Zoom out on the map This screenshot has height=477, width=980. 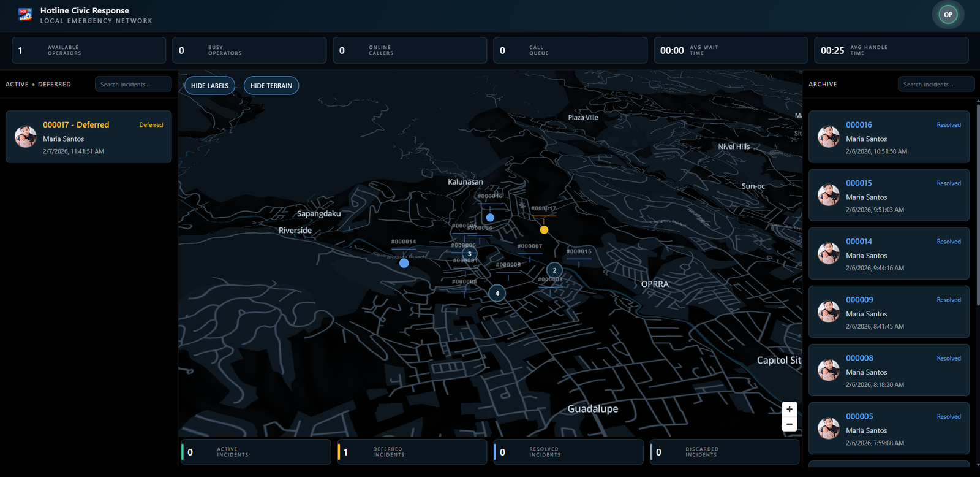(x=790, y=424)
